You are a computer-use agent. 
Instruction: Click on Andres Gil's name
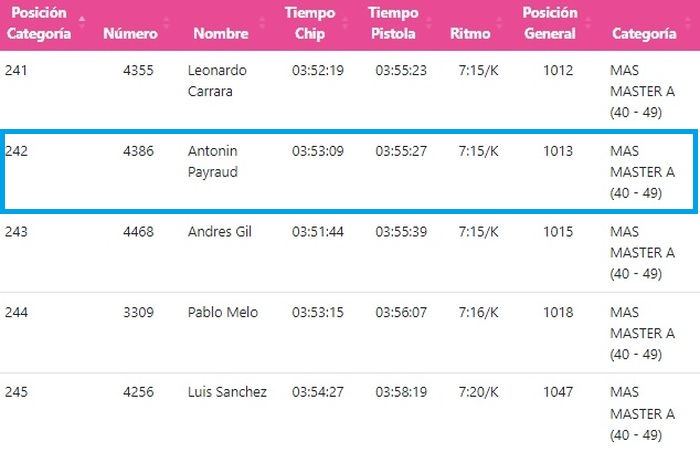pyautogui.click(x=221, y=231)
